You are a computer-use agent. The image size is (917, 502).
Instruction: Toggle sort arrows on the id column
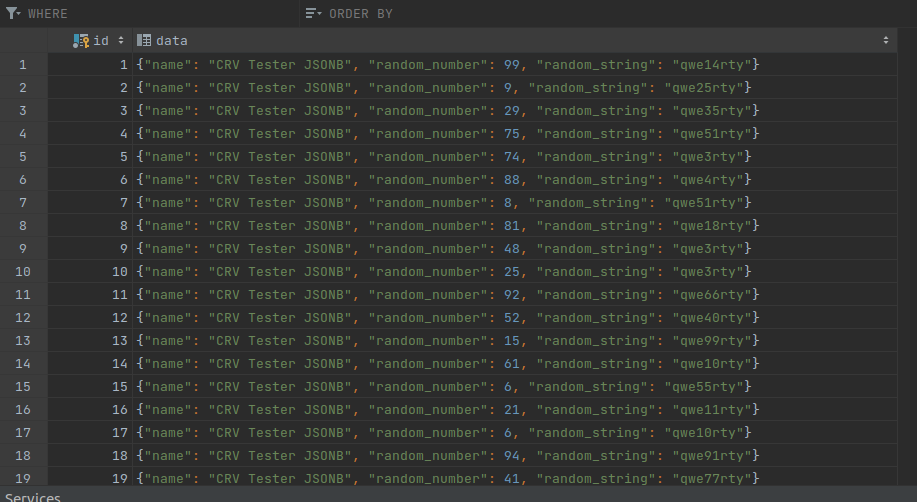coord(121,40)
